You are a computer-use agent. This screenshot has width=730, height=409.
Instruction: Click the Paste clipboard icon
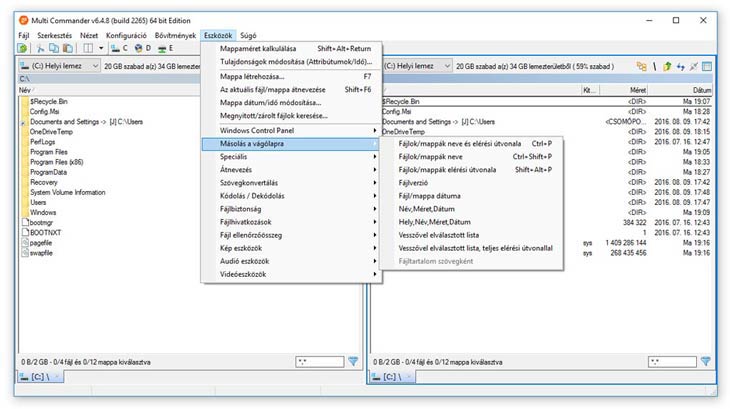click(x=67, y=48)
